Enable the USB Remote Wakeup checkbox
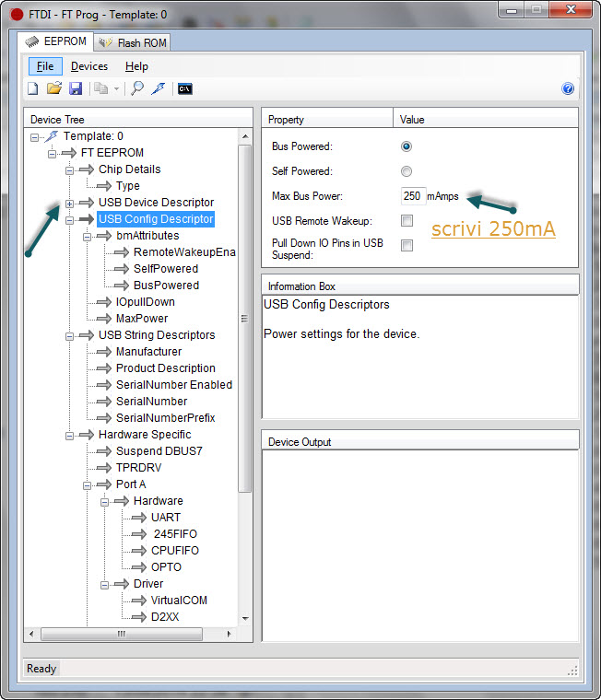 point(407,220)
